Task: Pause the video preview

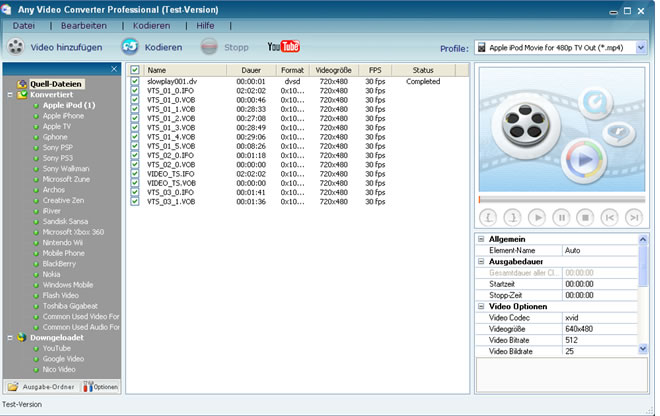Action: 561,218
